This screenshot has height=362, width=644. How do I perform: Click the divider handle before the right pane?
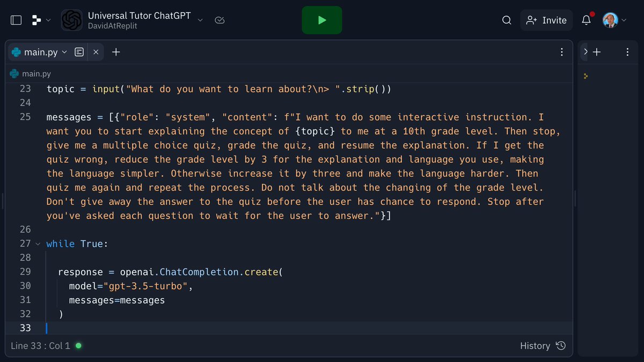(x=575, y=200)
